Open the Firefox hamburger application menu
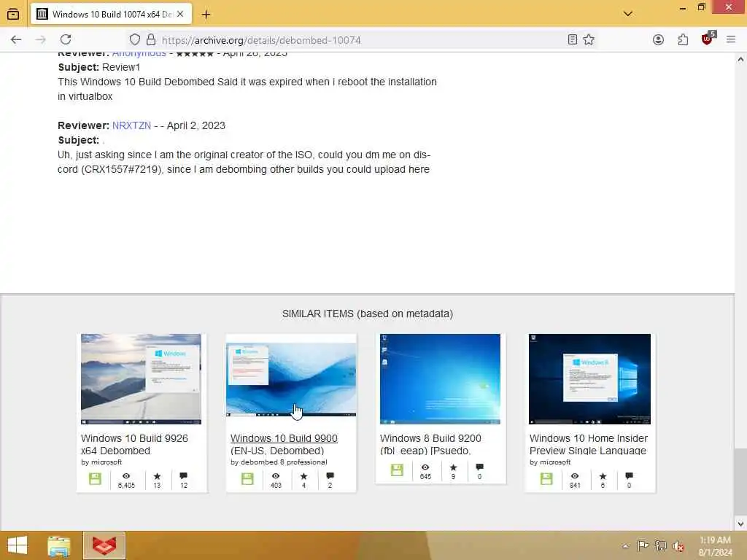This screenshot has height=560, width=747. point(731,39)
